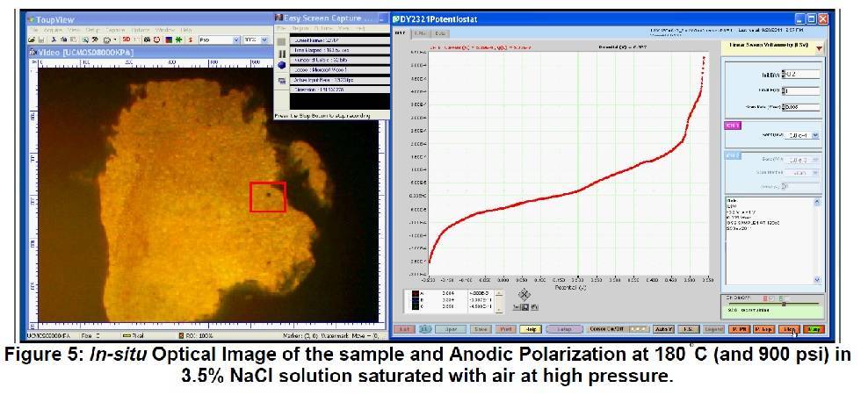
Task: Click the Save icon in ToupView toolbar
Action: point(41,39)
